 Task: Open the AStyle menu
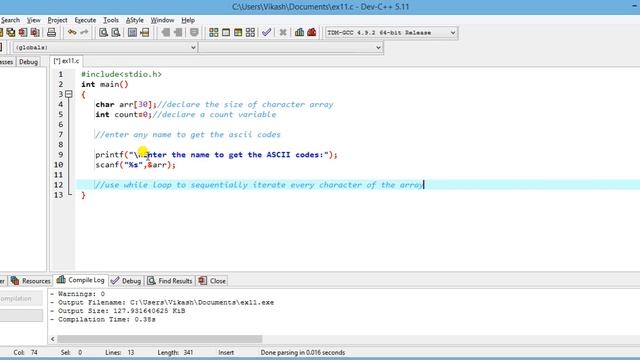135,20
